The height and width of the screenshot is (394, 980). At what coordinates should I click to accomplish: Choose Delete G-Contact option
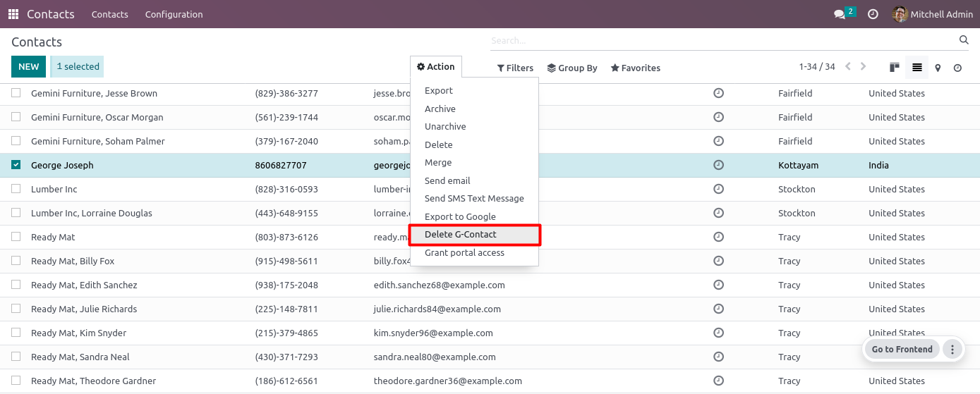(474, 235)
